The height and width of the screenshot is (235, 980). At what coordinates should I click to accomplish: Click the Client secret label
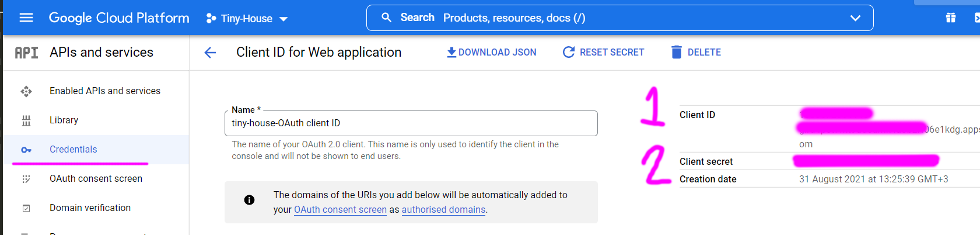pyautogui.click(x=706, y=161)
